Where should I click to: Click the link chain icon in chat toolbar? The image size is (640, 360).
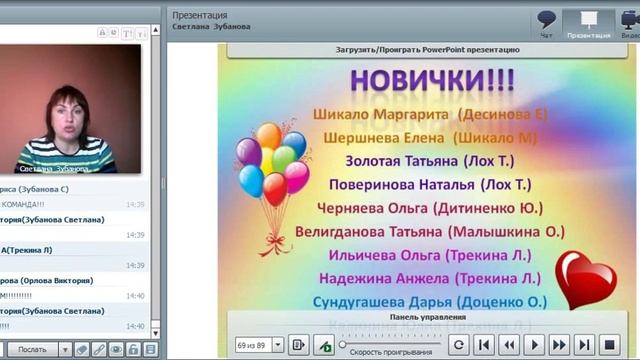click(99, 349)
